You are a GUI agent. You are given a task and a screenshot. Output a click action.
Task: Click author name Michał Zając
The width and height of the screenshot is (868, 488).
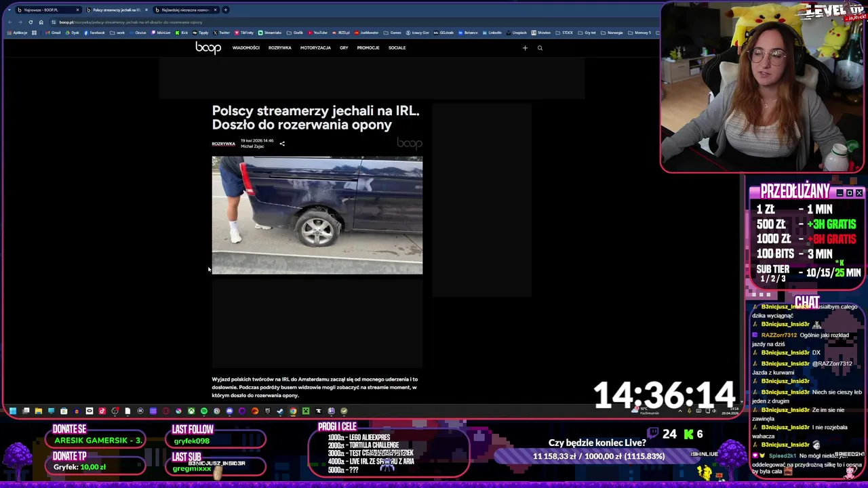pyautogui.click(x=252, y=146)
